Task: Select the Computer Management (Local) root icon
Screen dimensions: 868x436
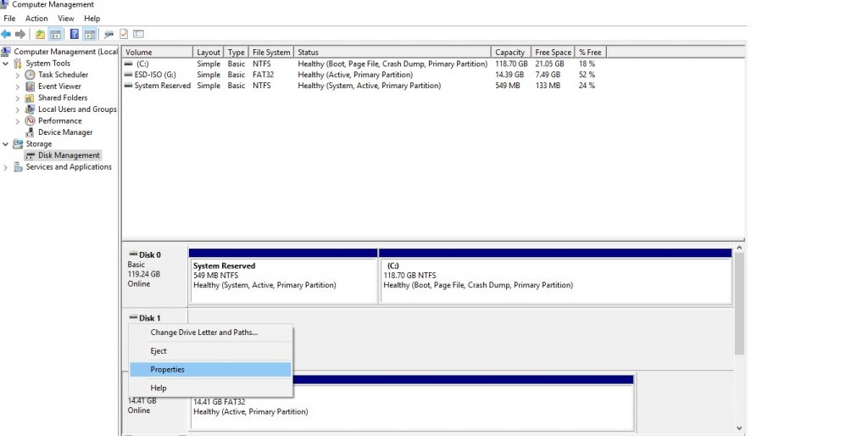Action: (x=6, y=52)
